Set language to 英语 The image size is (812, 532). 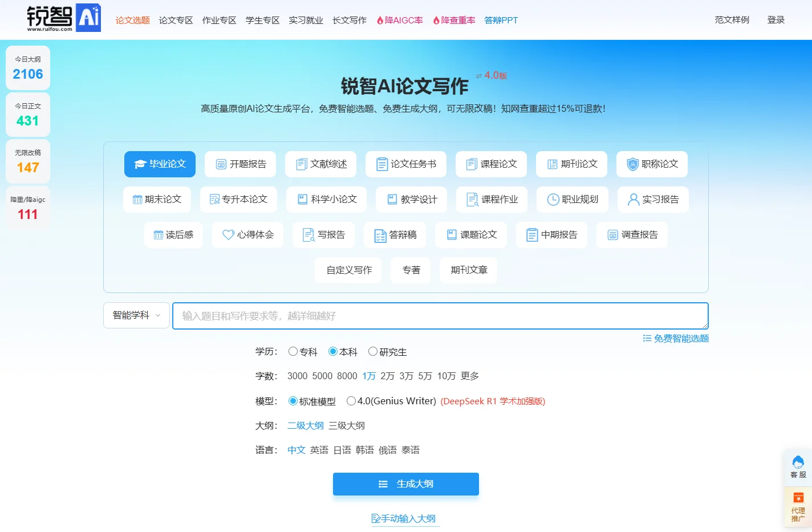tap(319, 450)
